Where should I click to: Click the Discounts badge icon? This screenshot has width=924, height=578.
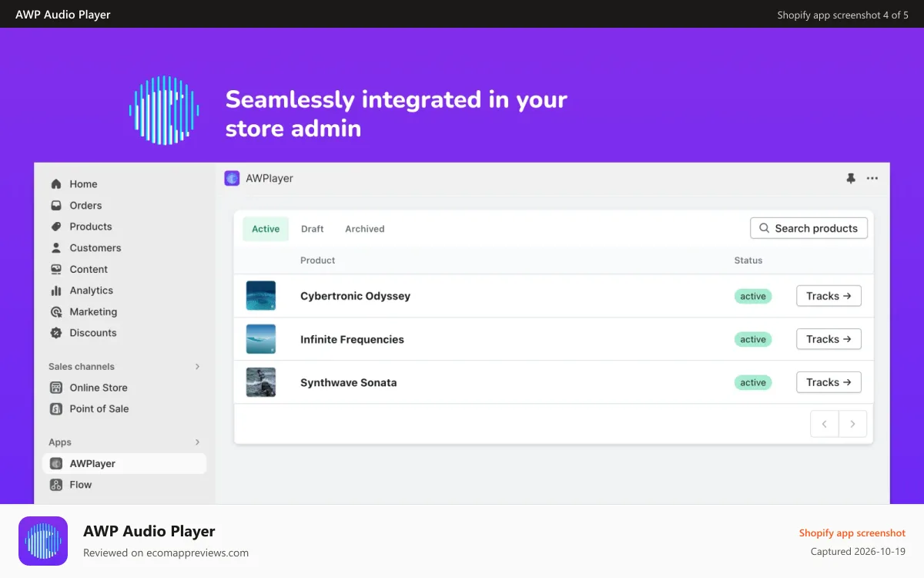point(56,333)
